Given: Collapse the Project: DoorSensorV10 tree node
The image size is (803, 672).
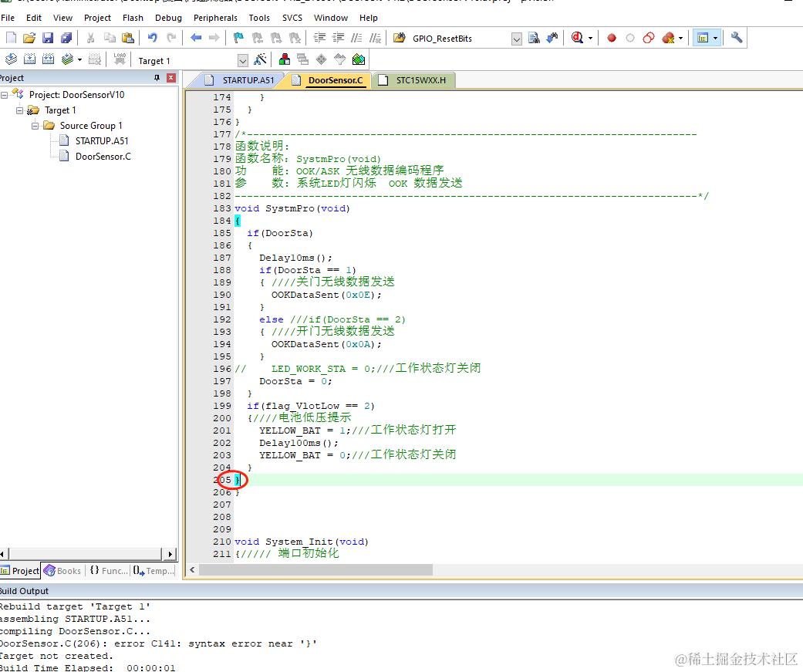Looking at the screenshot, I should point(4,95).
